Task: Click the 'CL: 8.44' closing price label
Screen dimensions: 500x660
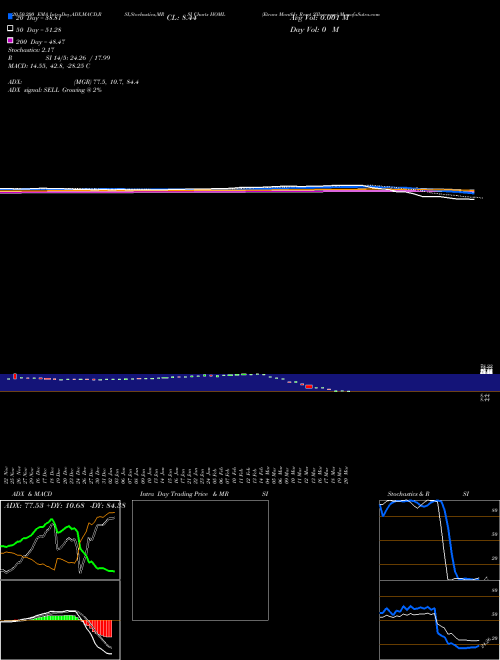Action: 181,18
